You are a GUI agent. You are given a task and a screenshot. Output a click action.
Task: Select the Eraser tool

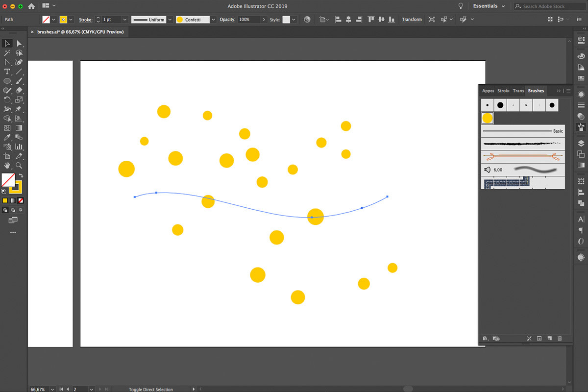[19, 90]
